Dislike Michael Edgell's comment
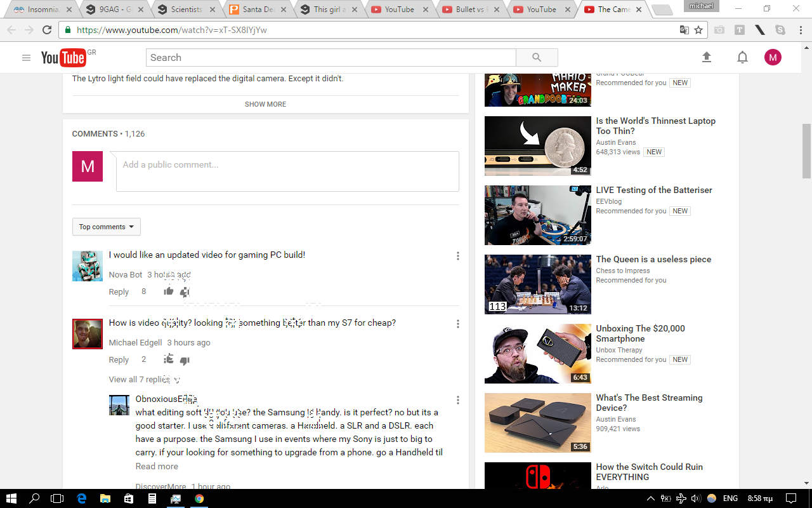 click(x=185, y=360)
